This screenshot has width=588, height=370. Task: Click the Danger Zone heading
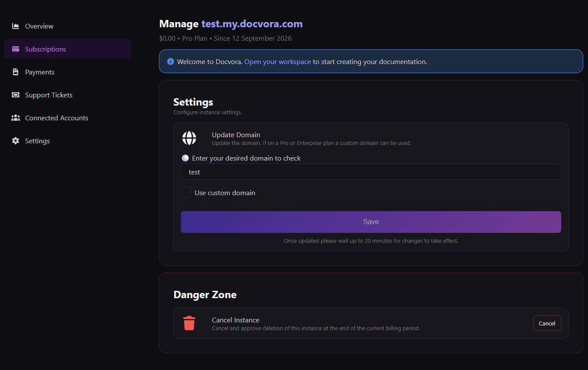pos(205,295)
